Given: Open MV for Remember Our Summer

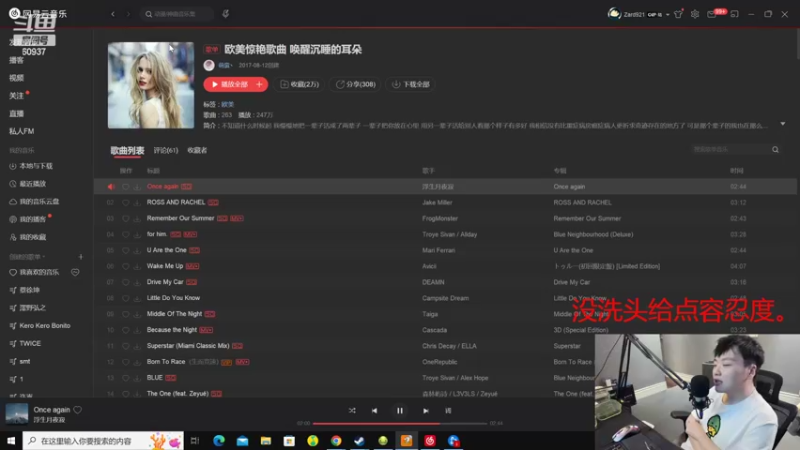Looking at the screenshot, I should pyautogui.click(x=237, y=218).
